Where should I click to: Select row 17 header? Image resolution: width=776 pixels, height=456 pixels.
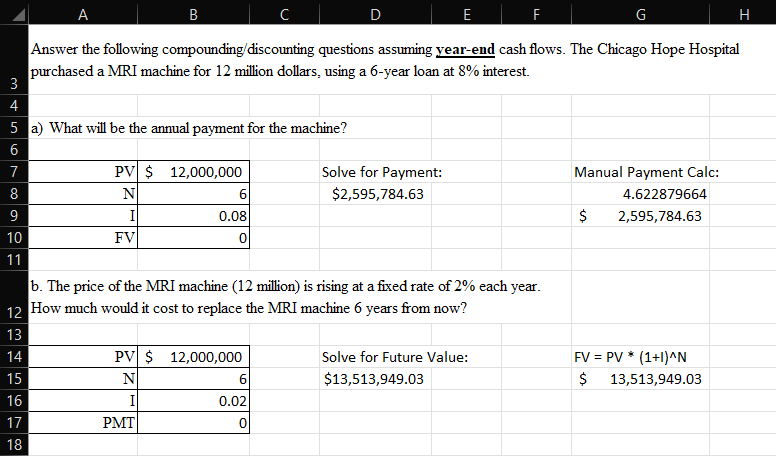(14, 422)
